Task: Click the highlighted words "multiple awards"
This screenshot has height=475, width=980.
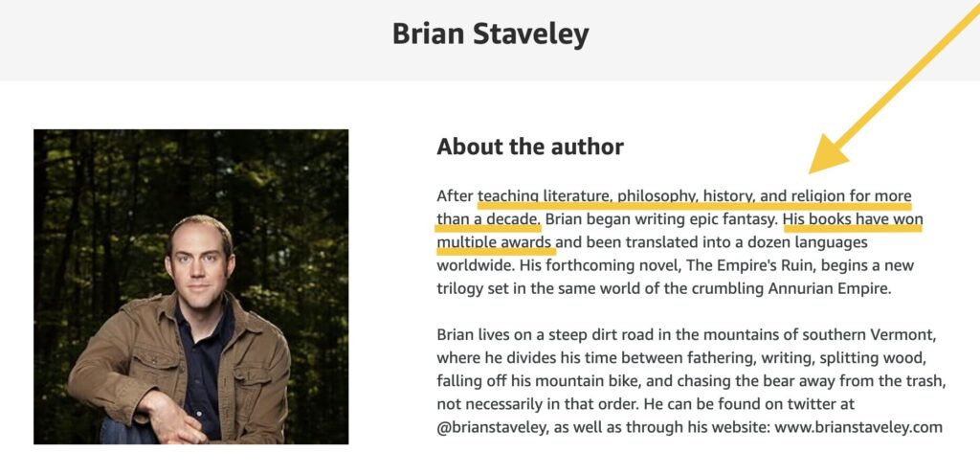Action: pyautogui.click(x=494, y=242)
